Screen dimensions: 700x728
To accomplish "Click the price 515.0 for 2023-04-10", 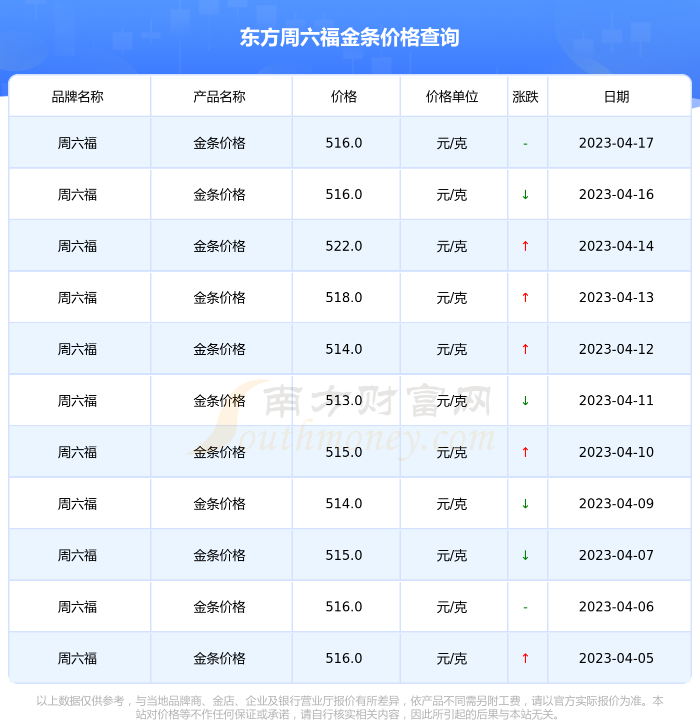I will point(344,452).
